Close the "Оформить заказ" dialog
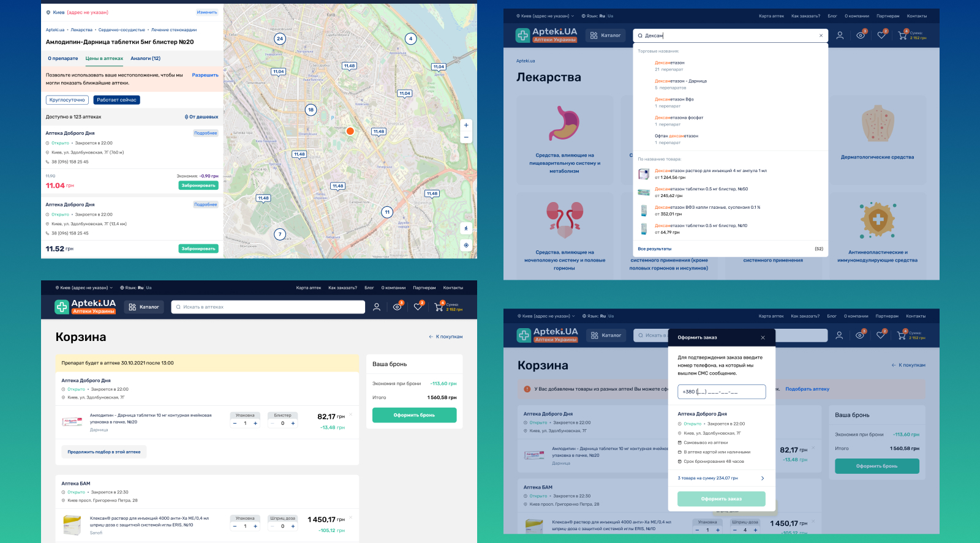Image resolution: width=980 pixels, height=543 pixels. coord(763,337)
